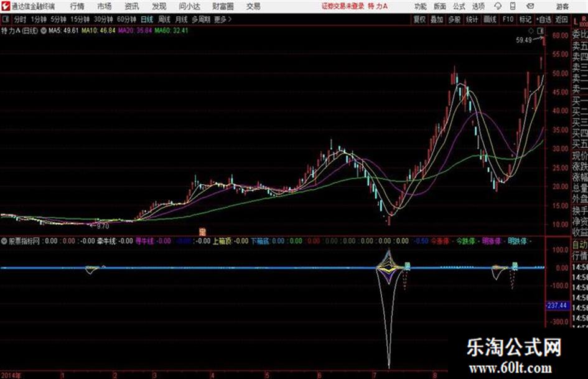Screen dimensions: 588x379
Task: Click the 59.49 high price label
Action: pyautogui.click(x=524, y=40)
